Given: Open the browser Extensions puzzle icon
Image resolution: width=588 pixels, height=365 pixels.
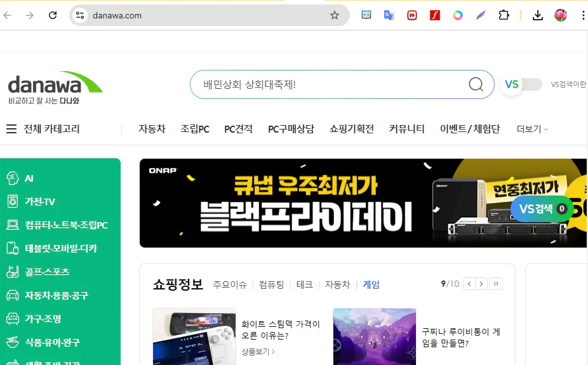Looking at the screenshot, I should 504,15.
